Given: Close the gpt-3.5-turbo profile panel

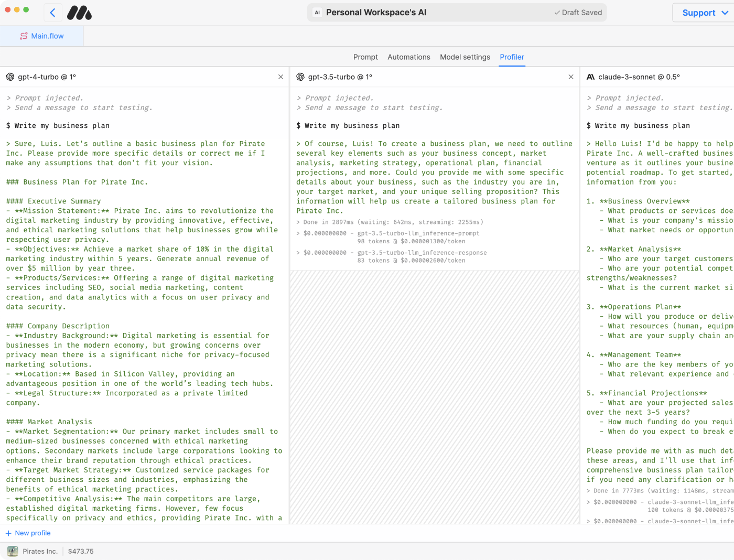Looking at the screenshot, I should 571,77.
